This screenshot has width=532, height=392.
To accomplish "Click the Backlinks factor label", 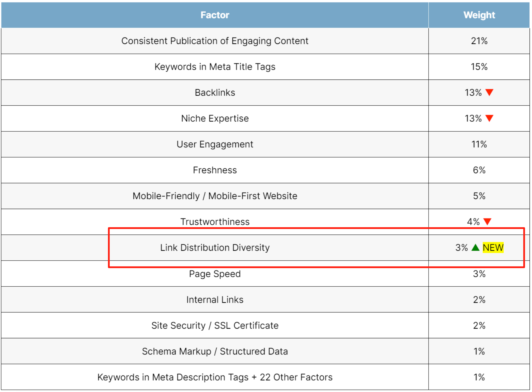I will (214, 93).
